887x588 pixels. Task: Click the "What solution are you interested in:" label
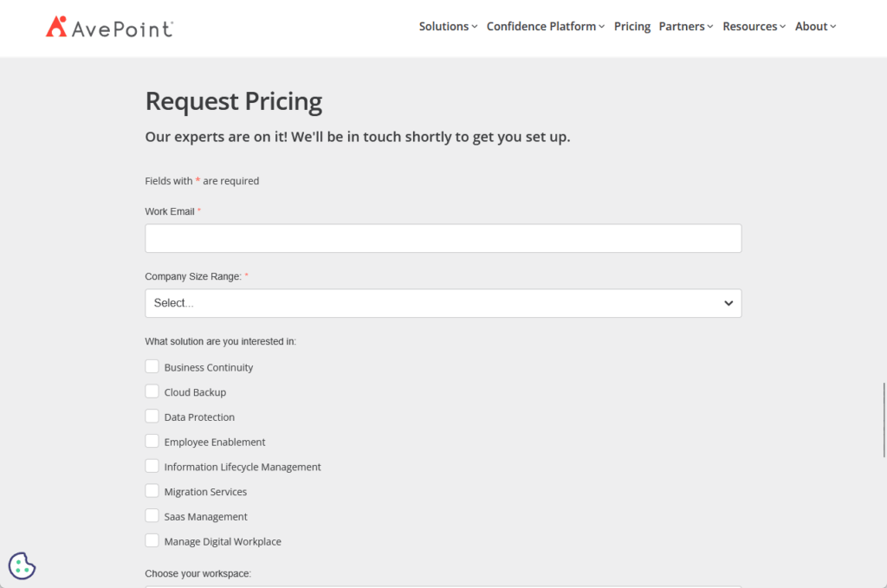coord(221,341)
